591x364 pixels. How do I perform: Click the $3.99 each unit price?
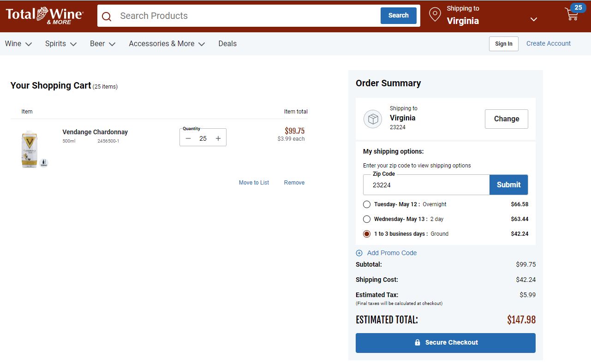[x=291, y=139]
